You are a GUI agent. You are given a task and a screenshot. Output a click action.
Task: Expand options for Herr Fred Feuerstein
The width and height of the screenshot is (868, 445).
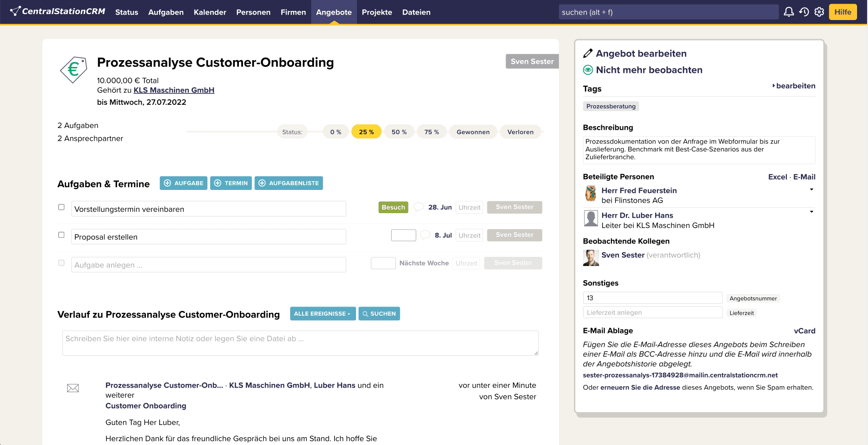(x=811, y=189)
